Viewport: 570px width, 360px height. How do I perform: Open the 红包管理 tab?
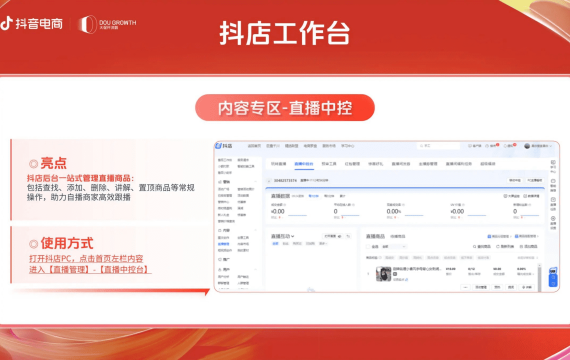[352, 164]
